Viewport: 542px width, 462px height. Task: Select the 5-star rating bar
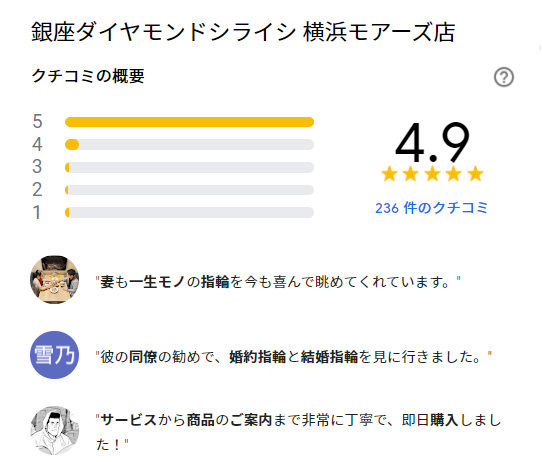point(189,122)
